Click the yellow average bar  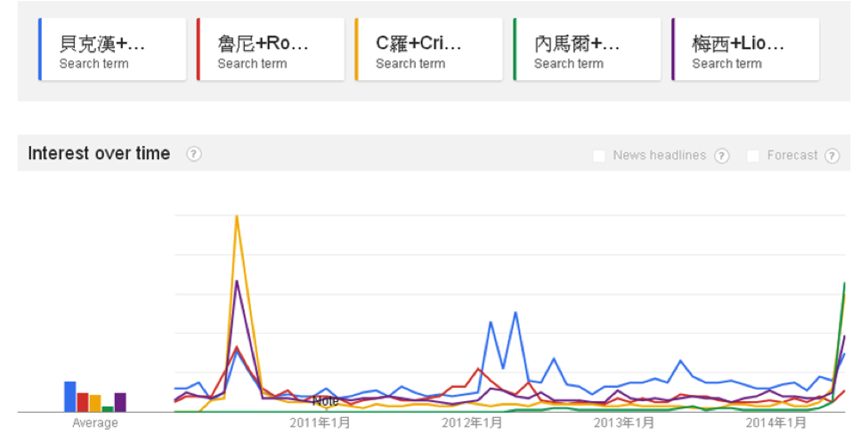coord(95,403)
